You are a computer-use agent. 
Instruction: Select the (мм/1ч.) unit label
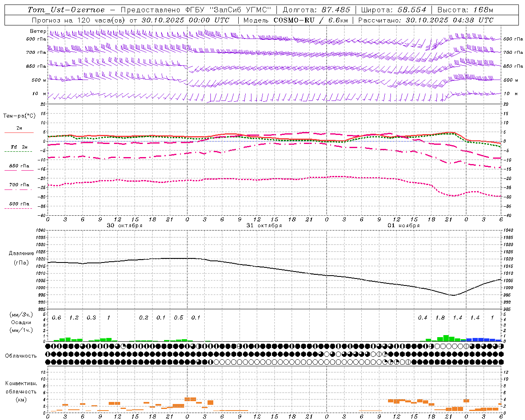21,330
